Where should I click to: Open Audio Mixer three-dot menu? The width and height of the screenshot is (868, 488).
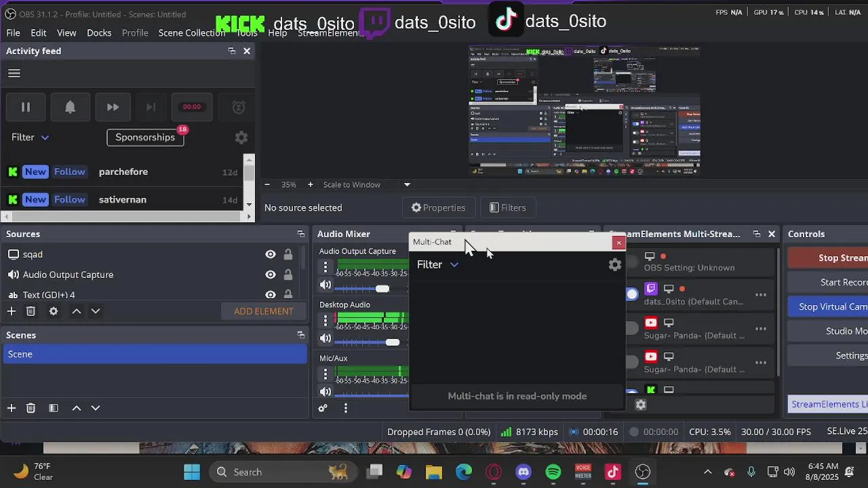346,408
